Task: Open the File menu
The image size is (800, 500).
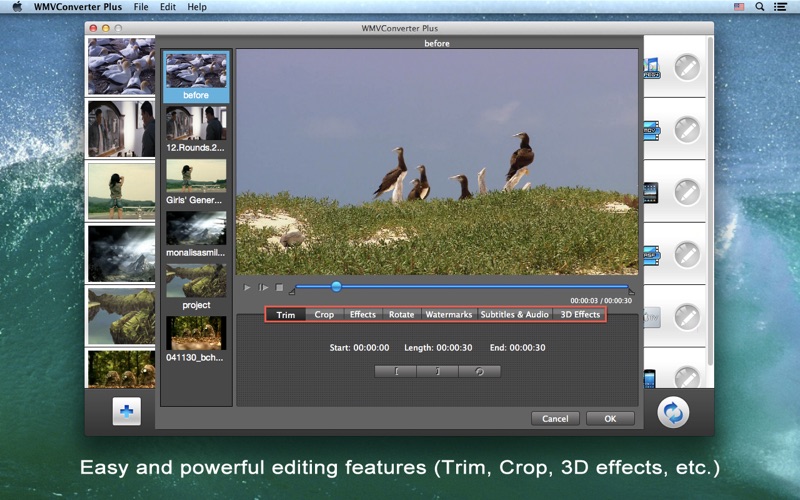Action: coord(141,7)
